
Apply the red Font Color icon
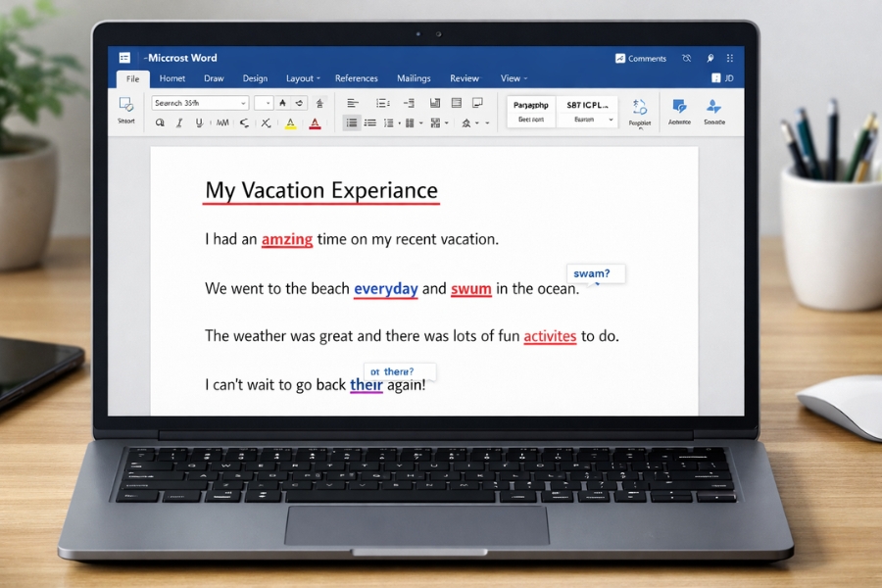(314, 122)
